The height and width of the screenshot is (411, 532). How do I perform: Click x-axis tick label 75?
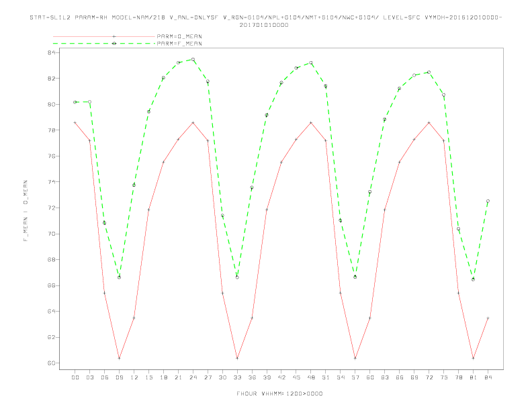[444, 377]
